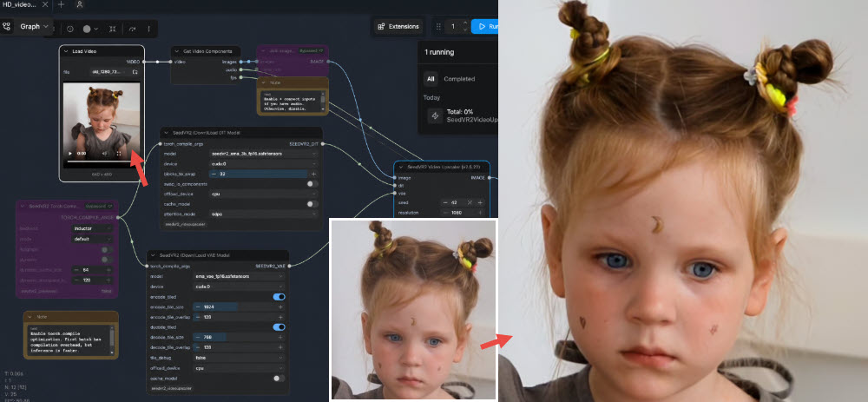Click the info circle icon in selection toolbar
868x402 pixels.
(x=69, y=29)
